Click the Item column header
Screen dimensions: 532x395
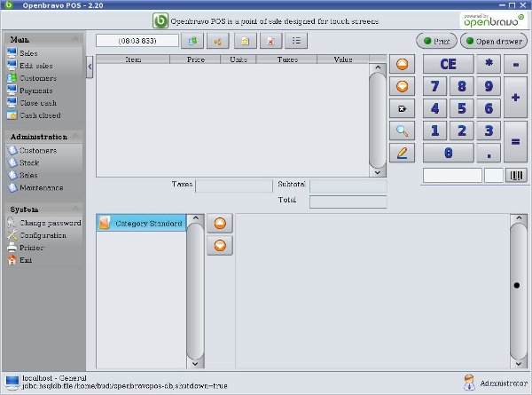(133, 59)
